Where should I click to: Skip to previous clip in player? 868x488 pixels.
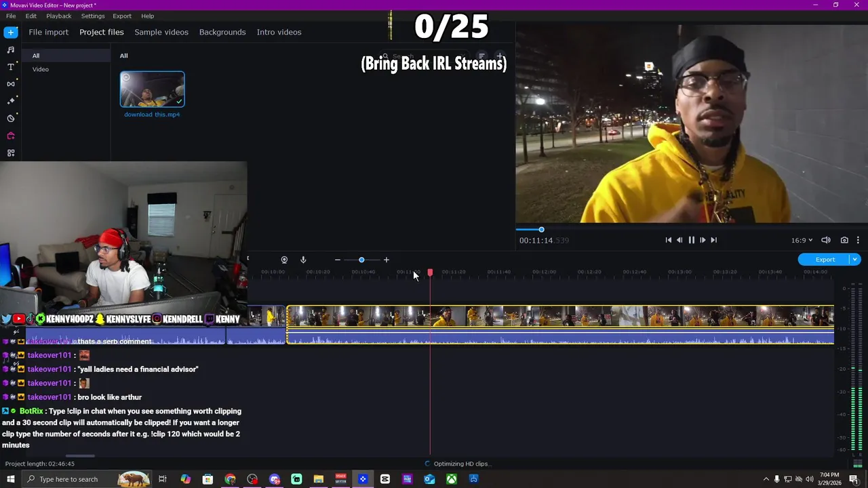pos(669,240)
